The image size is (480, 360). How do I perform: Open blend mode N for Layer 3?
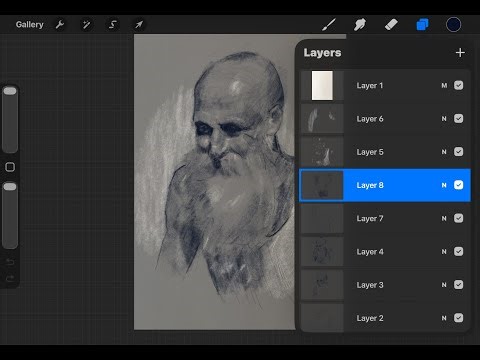(x=444, y=285)
